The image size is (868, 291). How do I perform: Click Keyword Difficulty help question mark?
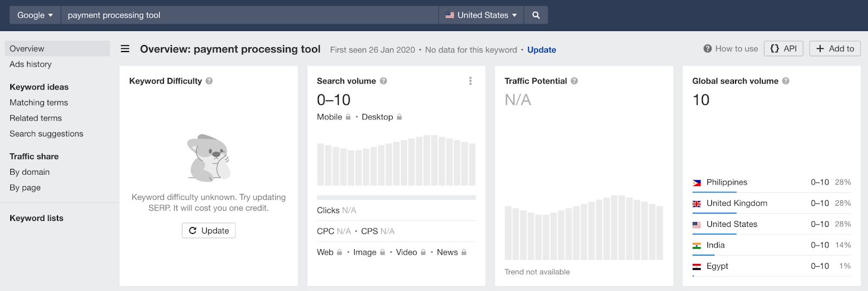(209, 81)
